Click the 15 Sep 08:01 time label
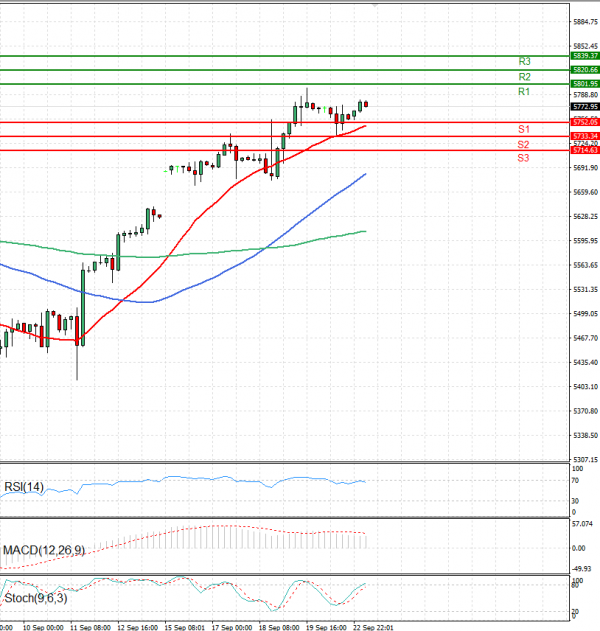Viewport: 600px width, 631px height. click(x=185, y=627)
